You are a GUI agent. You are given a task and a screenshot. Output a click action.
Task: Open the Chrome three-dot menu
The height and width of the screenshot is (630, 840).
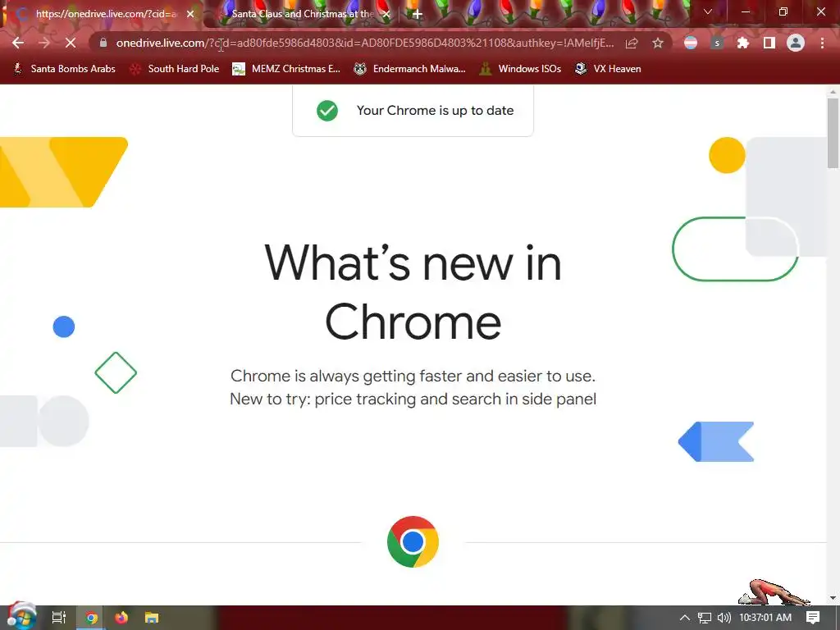coord(822,43)
